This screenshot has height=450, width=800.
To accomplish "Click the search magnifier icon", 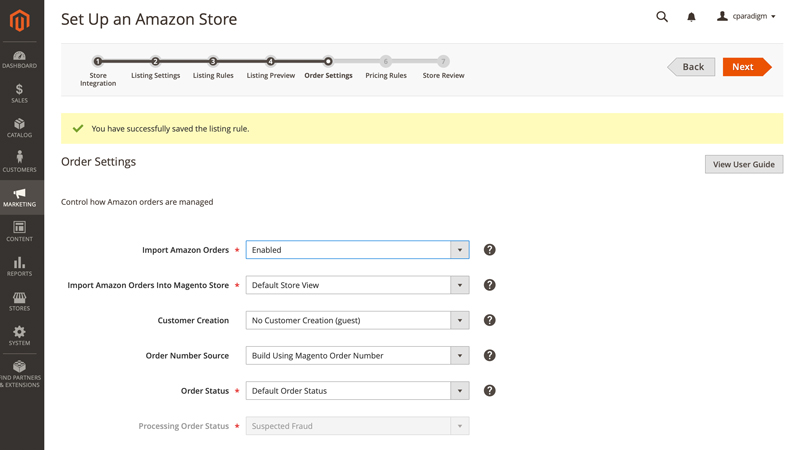I will pos(662,17).
